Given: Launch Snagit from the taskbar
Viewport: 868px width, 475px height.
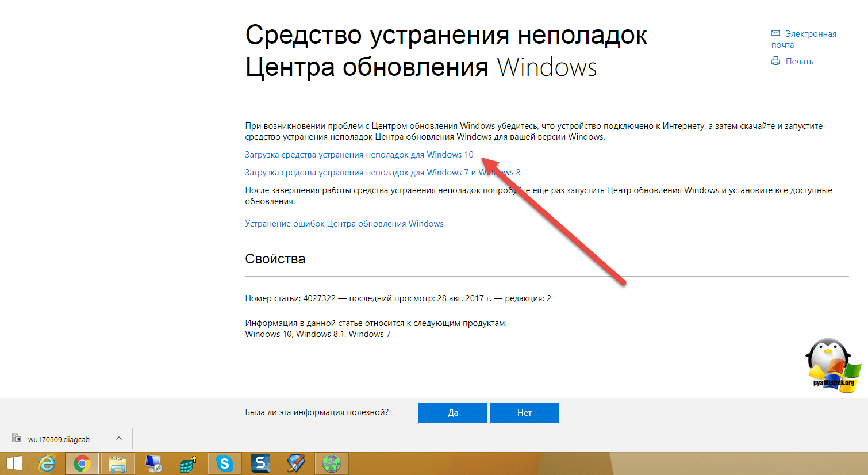Looking at the screenshot, I should [x=260, y=463].
